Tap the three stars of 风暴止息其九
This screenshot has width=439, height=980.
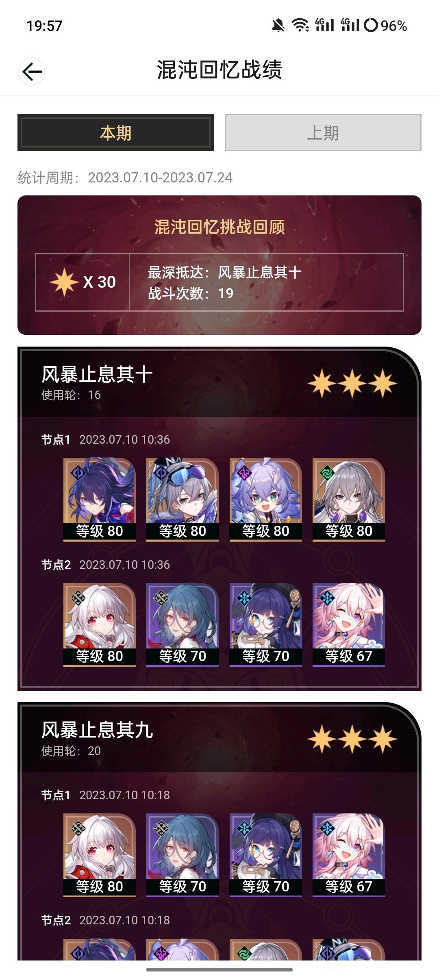point(352,739)
